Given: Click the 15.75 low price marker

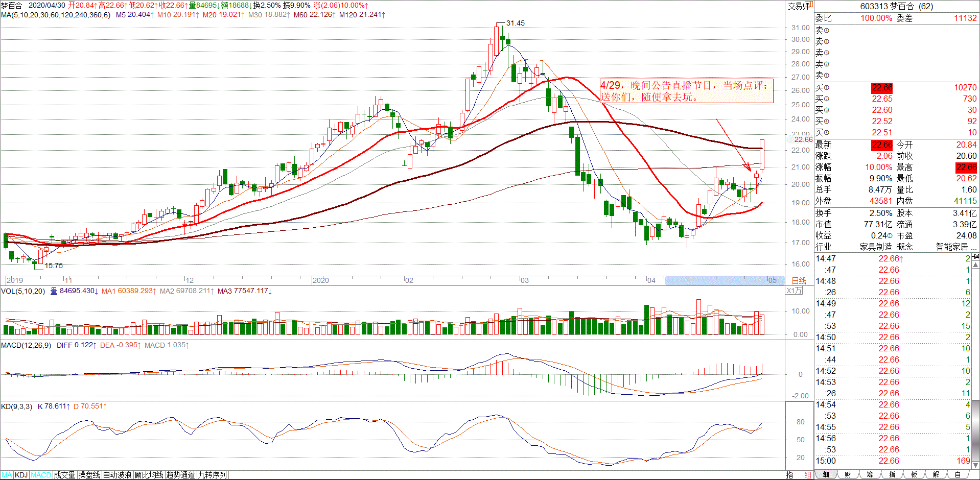Looking at the screenshot, I should pyautogui.click(x=54, y=266).
